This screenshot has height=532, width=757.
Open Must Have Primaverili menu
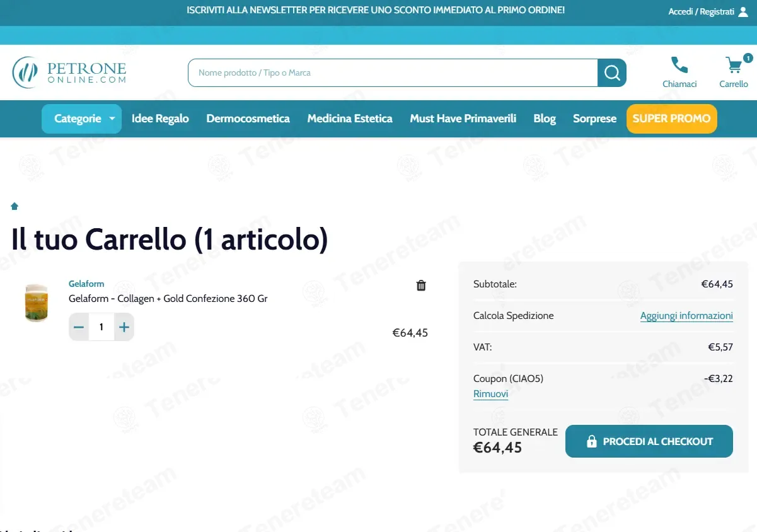463,119
